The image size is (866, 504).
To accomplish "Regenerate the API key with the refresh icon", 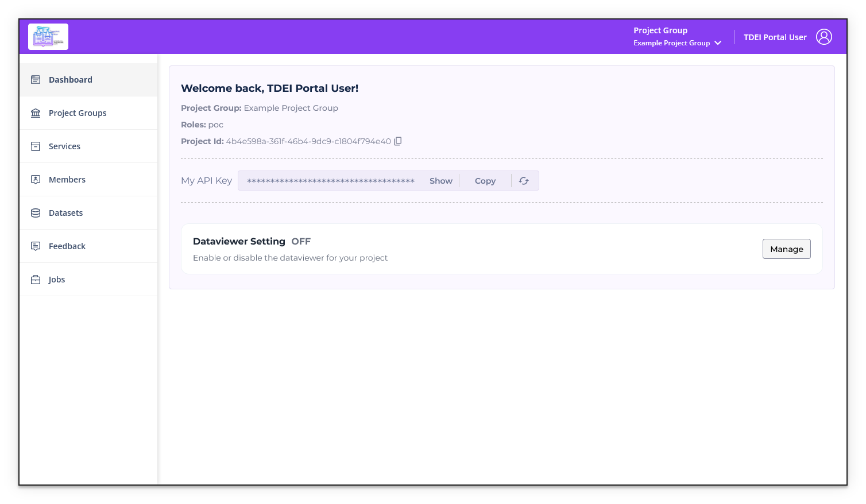I will (523, 180).
